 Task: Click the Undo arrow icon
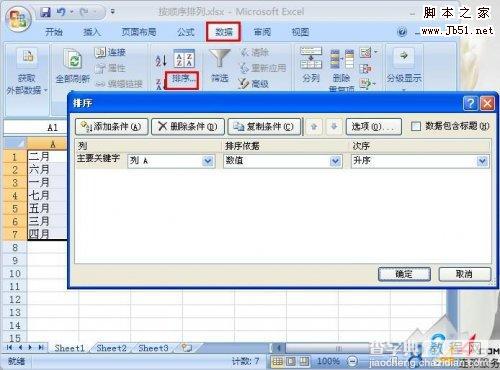tap(61, 12)
